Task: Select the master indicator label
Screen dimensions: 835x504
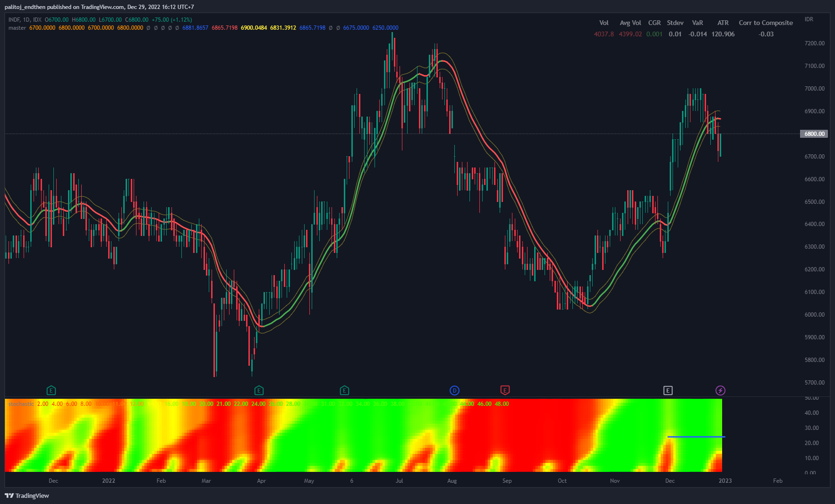Action: [17, 28]
